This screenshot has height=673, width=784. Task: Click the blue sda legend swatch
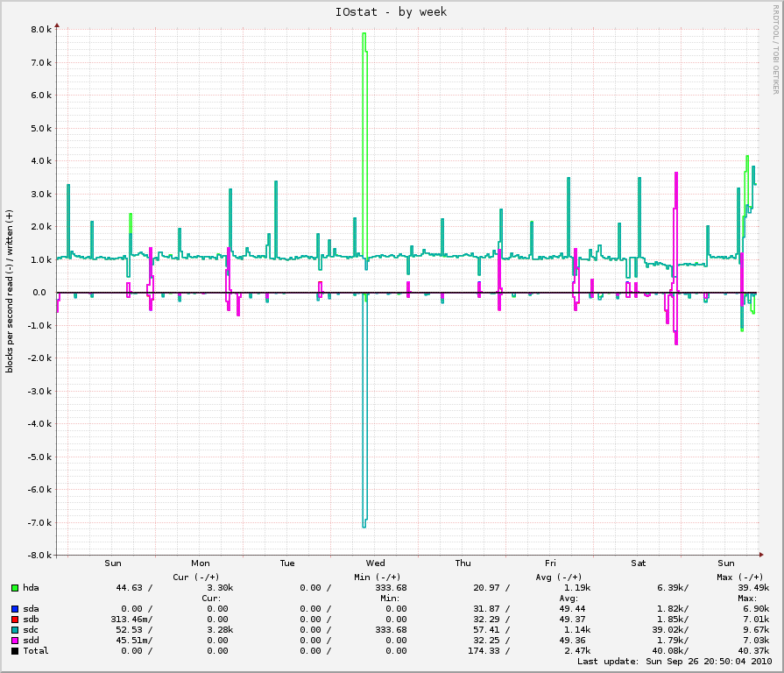tap(15, 609)
